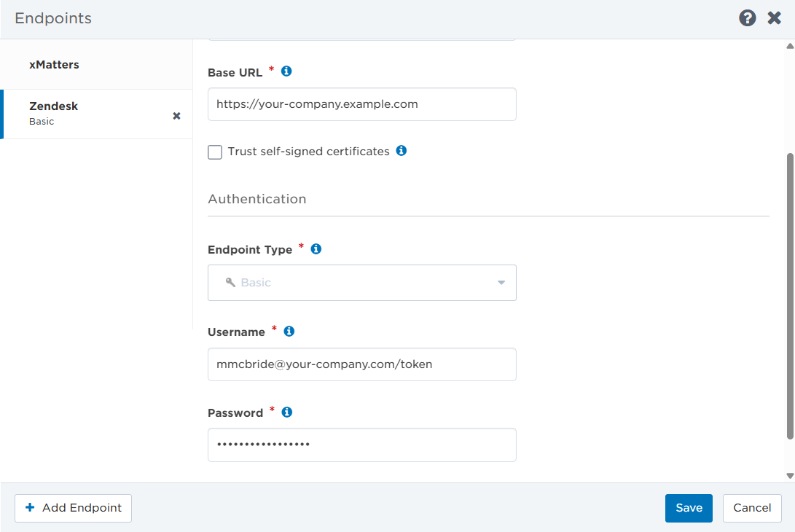Click the scroll down arrow
Image resolution: width=795 pixels, height=532 pixels.
[790, 475]
